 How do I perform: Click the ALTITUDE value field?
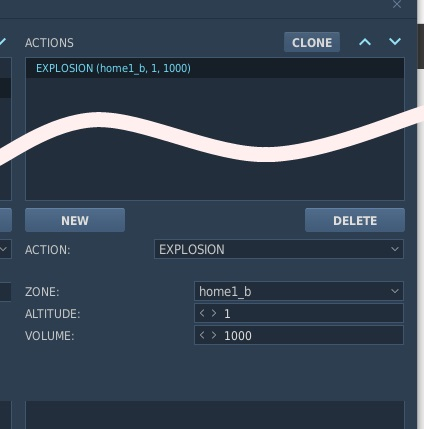299,313
